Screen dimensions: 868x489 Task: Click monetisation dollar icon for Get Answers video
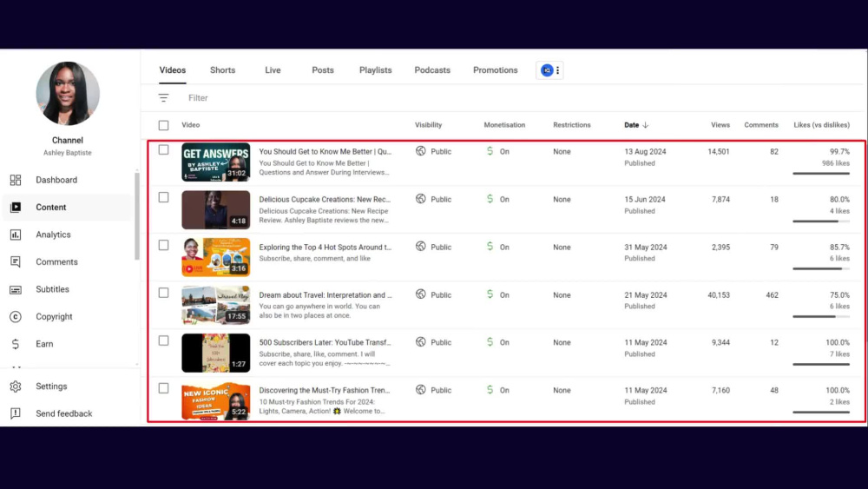tap(490, 150)
